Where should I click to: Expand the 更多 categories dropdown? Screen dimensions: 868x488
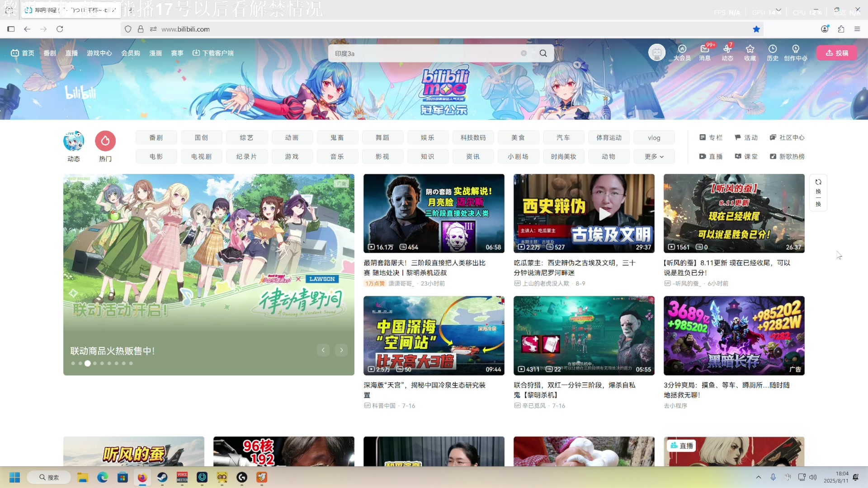click(654, 156)
